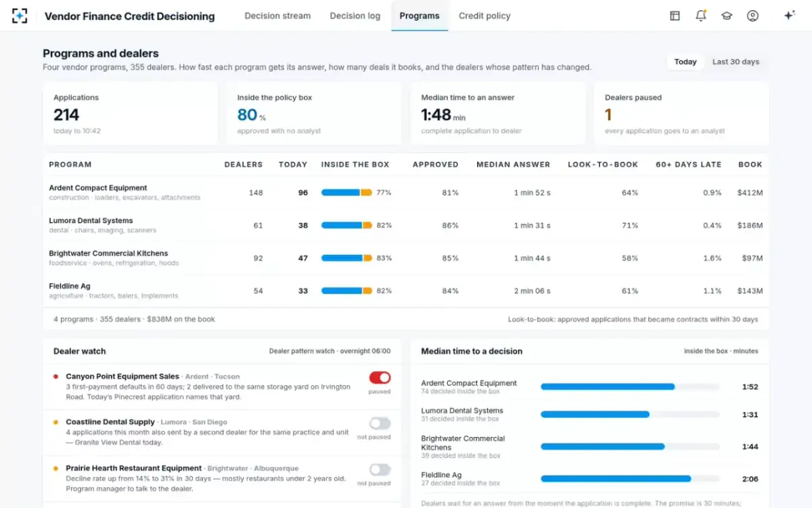Pause Coastline Dental Supply dealer
812x508 pixels.
pos(380,423)
